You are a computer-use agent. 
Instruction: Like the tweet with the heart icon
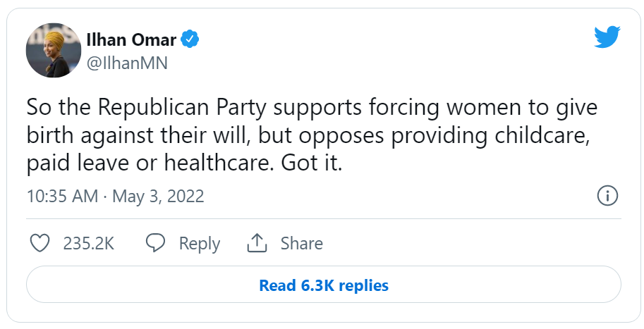[40, 243]
